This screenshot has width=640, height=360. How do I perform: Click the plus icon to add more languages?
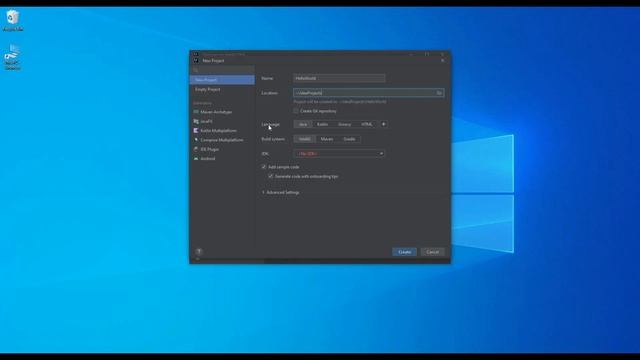tap(383, 124)
